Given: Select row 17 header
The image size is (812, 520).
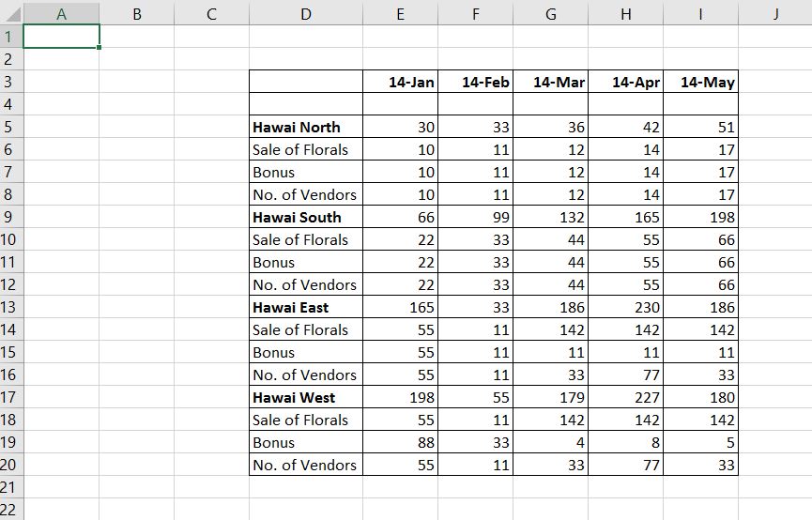Looking at the screenshot, I should (11, 397).
